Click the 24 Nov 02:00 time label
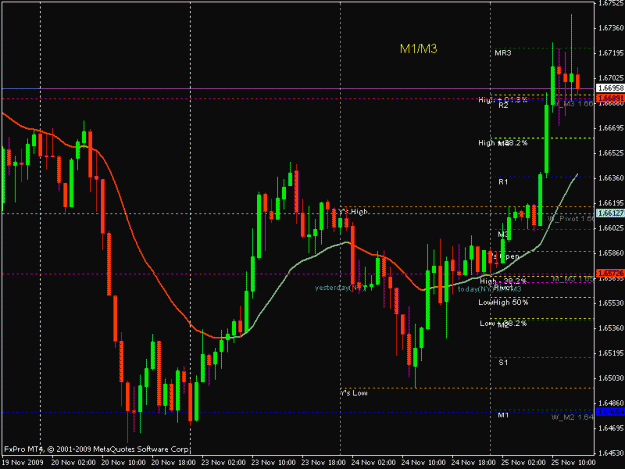This screenshot has width=625, height=469. [373, 462]
